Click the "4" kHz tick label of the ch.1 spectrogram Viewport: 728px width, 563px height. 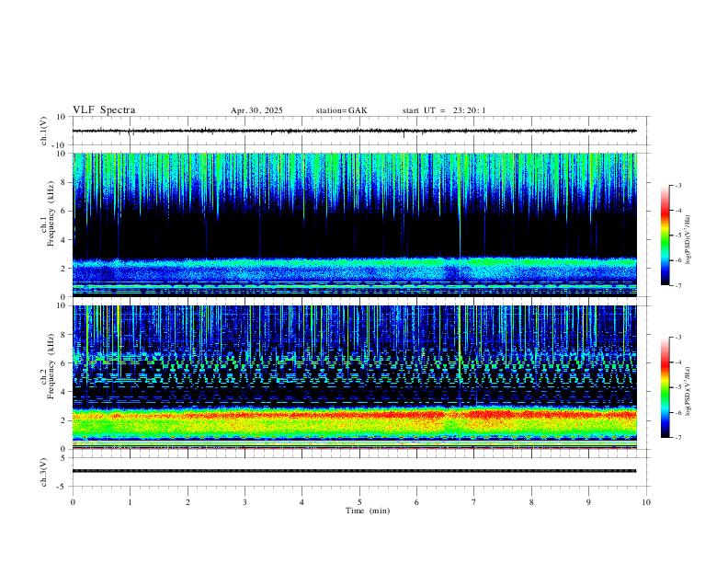[x=64, y=240]
